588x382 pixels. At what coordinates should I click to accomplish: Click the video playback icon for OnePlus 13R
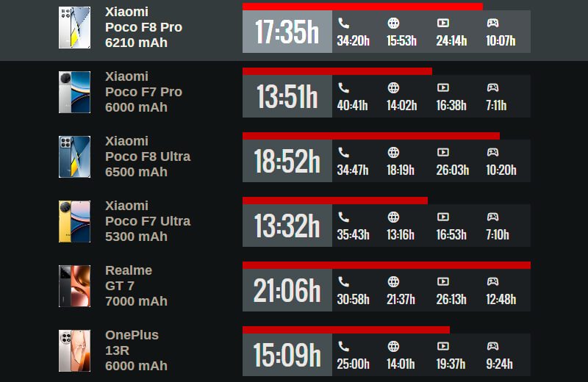coord(442,346)
